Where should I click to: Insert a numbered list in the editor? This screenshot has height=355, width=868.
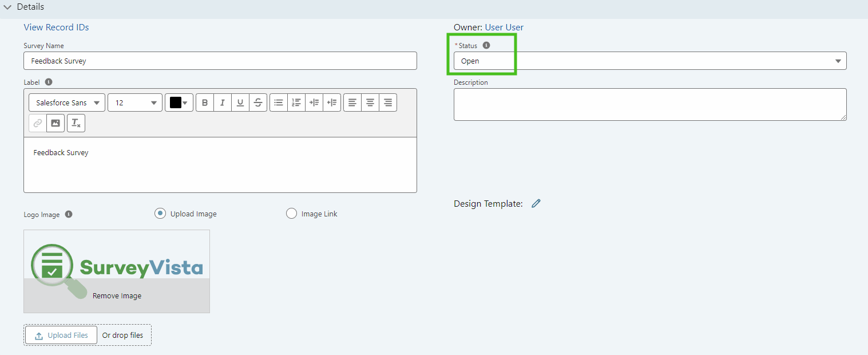pos(296,102)
